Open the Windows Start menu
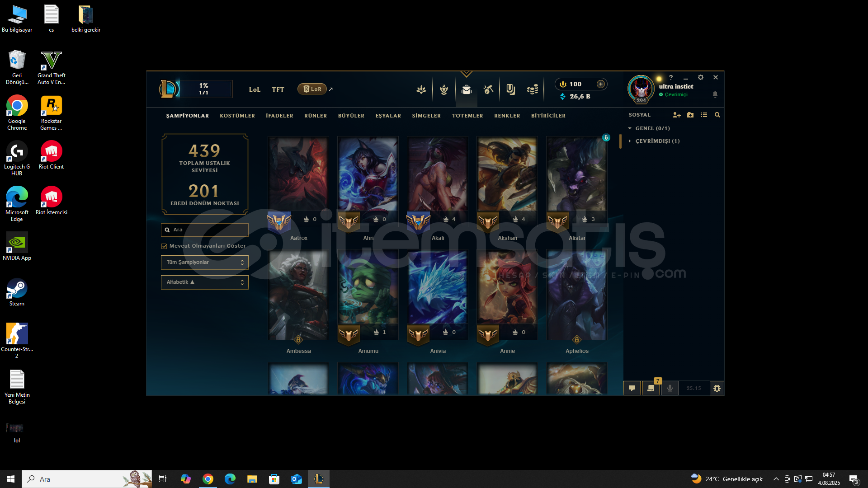Image resolution: width=868 pixels, height=488 pixels. pos(11,479)
